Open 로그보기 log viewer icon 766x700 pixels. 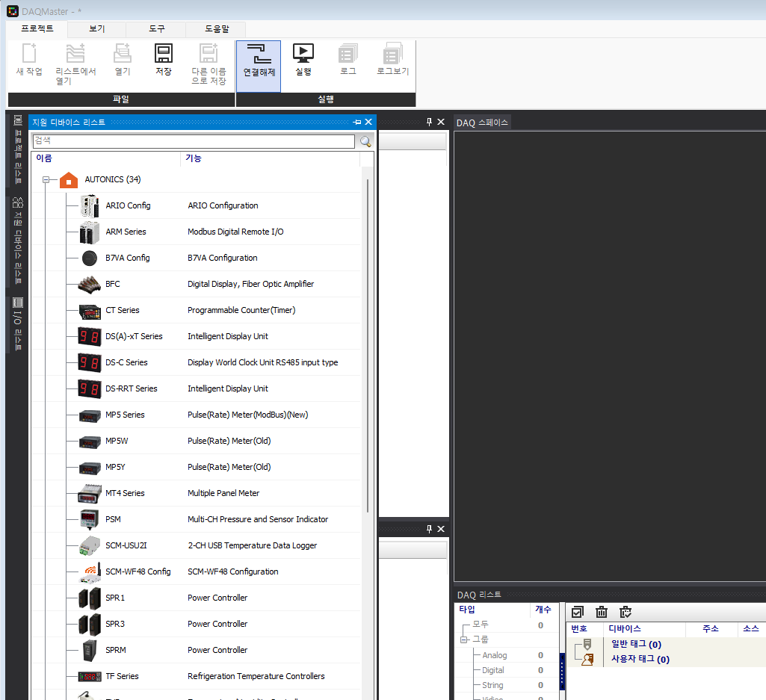[393, 53]
